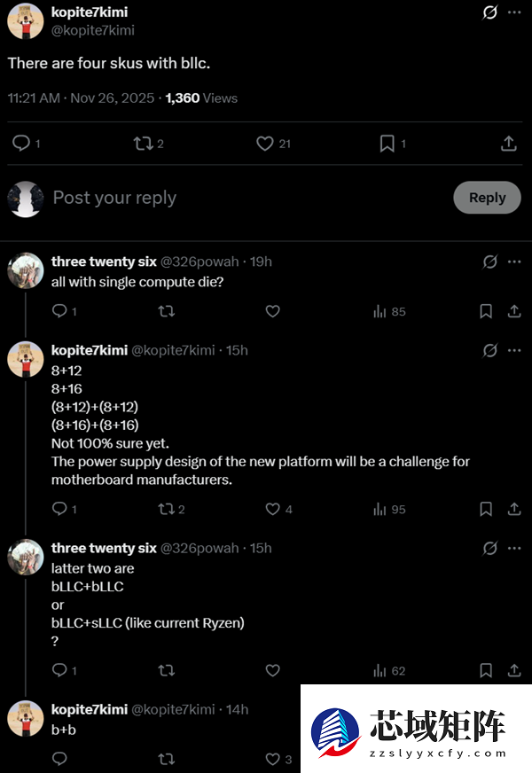The height and width of the screenshot is (773, 532).
Task: Share the main post via share icon
Action: point(509,144)
